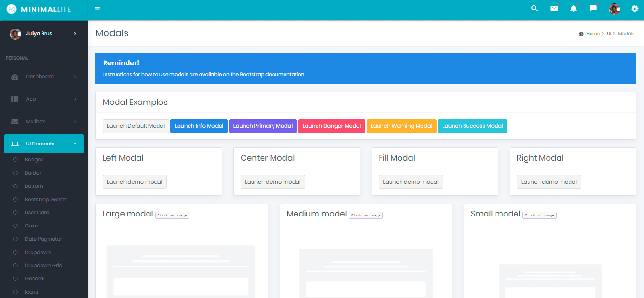644x298 pixels.
Task: Launch the Info Modal
Action: tap(199, 126)
